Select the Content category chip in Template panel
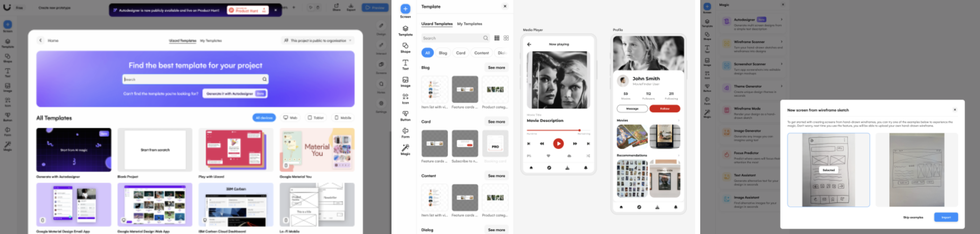 (481, 53)
